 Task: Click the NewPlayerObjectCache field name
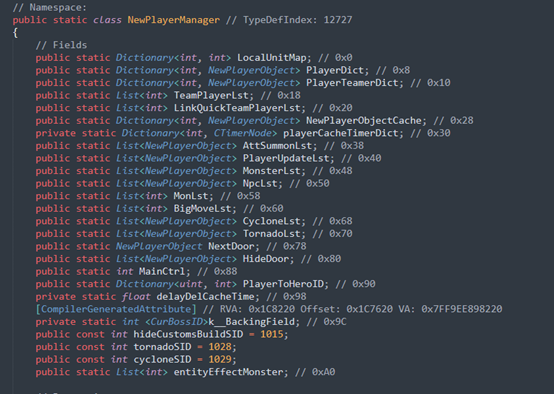(364, 120)
